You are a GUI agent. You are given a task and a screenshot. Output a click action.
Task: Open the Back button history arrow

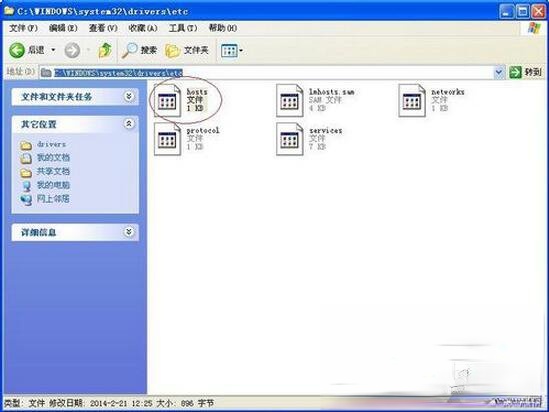click(x=53, y=50)
